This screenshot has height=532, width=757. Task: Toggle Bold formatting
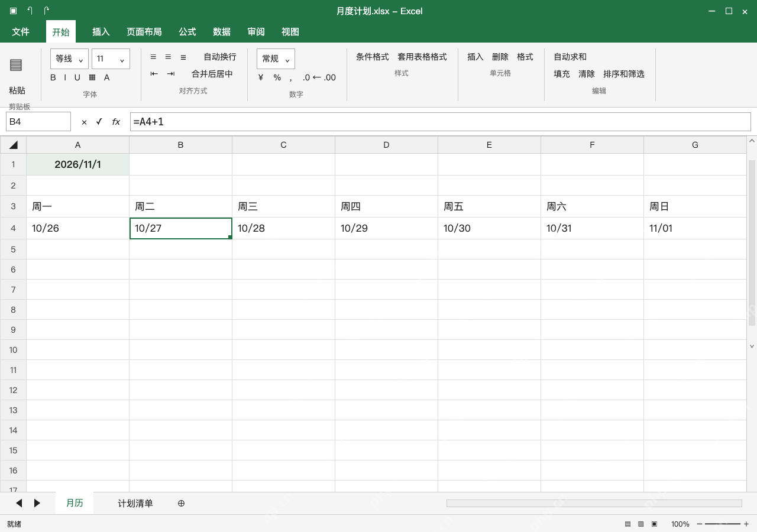(x=53, y=77)
